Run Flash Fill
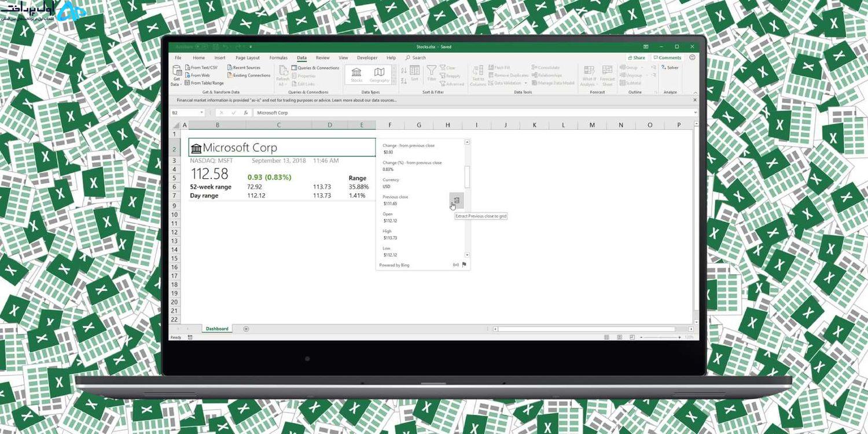This screenshot has width=868, height=434. pos(499,68)
